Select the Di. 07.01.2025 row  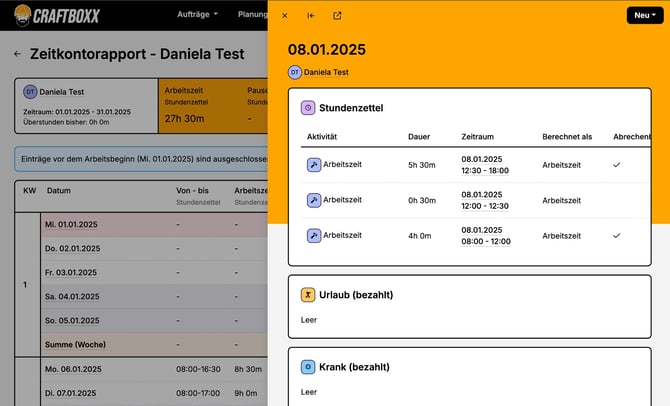pos(154,393)
